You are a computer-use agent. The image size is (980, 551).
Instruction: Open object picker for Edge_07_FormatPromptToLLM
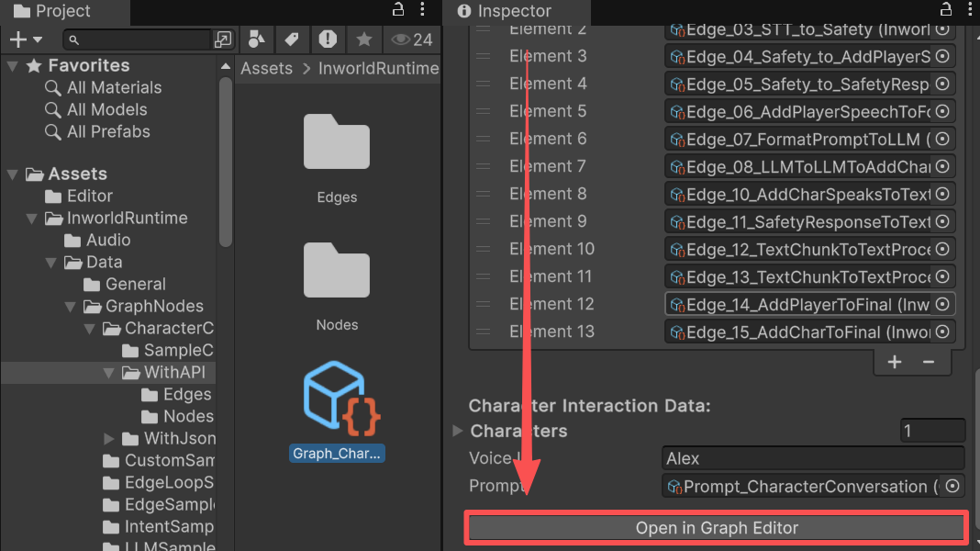(x=942, y=139)
